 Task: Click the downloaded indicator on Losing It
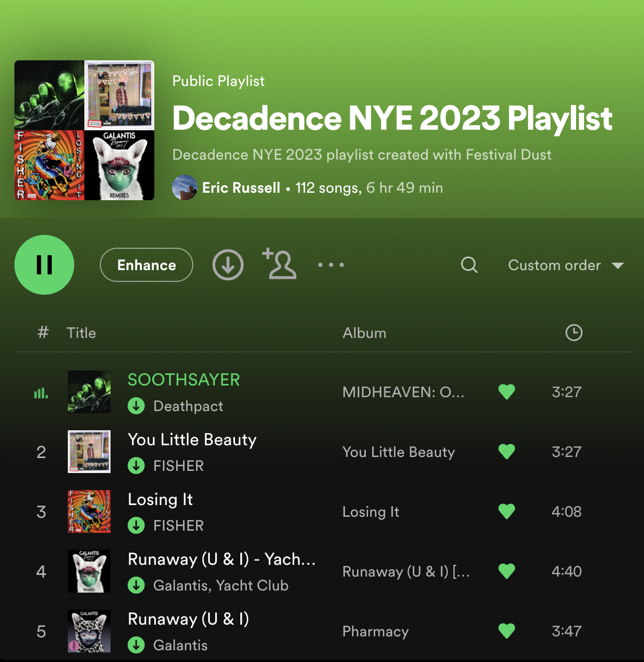136,525
